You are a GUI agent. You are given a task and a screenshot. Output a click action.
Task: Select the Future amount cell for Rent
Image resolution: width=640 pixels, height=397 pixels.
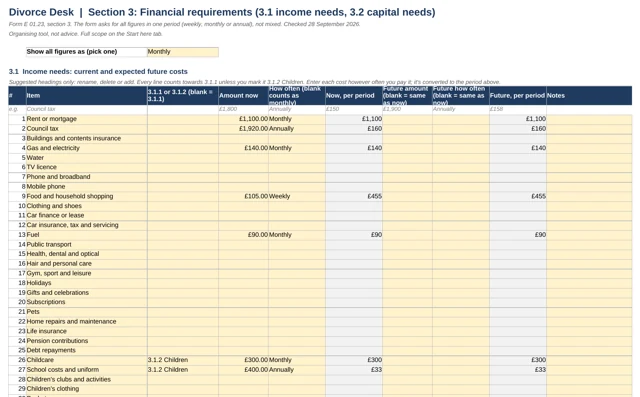(407, 119)
